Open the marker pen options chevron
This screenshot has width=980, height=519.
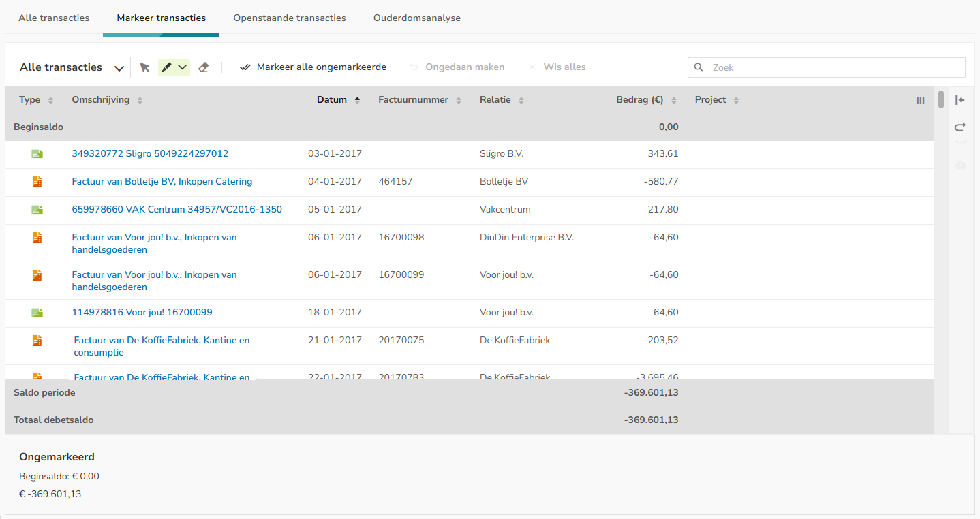183,67
